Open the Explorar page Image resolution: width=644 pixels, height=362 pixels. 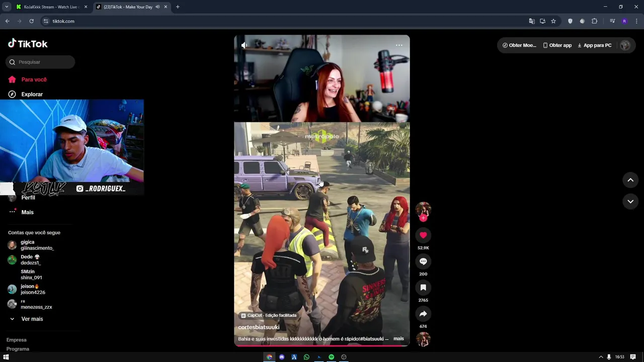[26, 94]
